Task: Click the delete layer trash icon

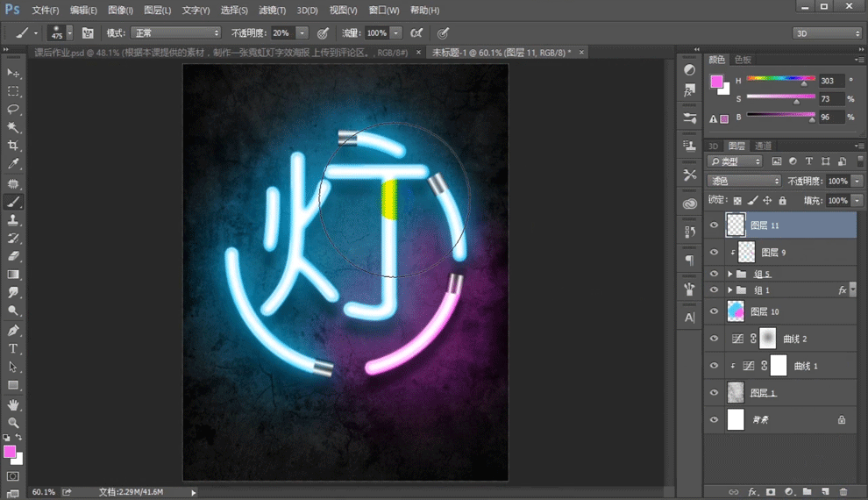Action: coord(843,492)
